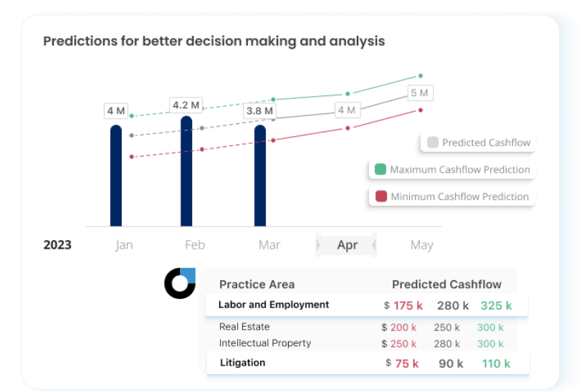
Task: Click the 4.2 M February bar label
Action: click(x=186, y=105)
